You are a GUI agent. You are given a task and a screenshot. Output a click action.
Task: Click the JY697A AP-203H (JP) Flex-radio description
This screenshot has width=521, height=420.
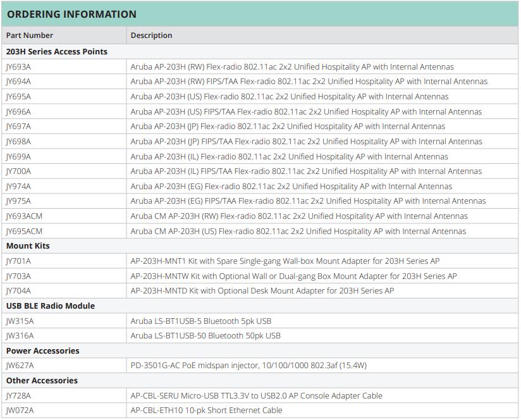pyautogui.click(x=288, y=127)
